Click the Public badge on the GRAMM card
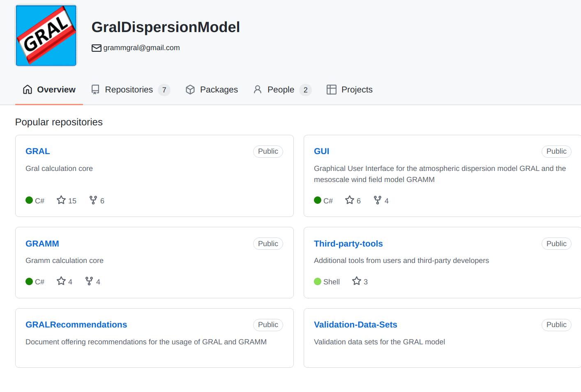 pyautogui.click(x=268, y=244)
